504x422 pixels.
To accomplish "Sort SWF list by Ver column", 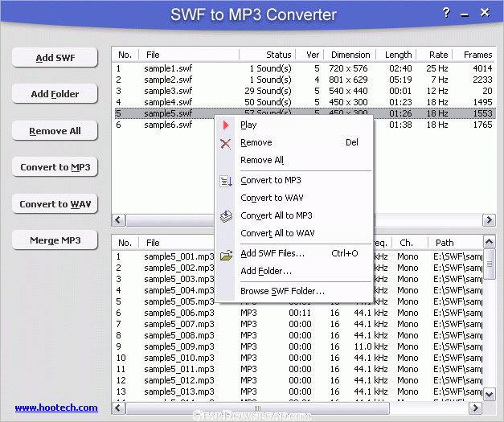I will click(x=309, y=55).
